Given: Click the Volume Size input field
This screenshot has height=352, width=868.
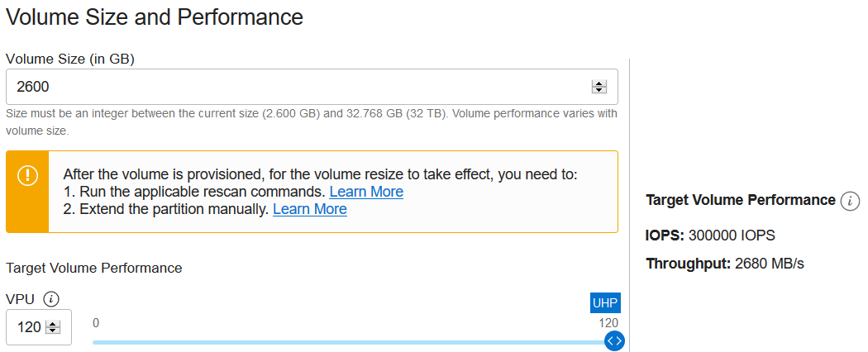Looking at the screenshot, I should (x=312, y=87).
